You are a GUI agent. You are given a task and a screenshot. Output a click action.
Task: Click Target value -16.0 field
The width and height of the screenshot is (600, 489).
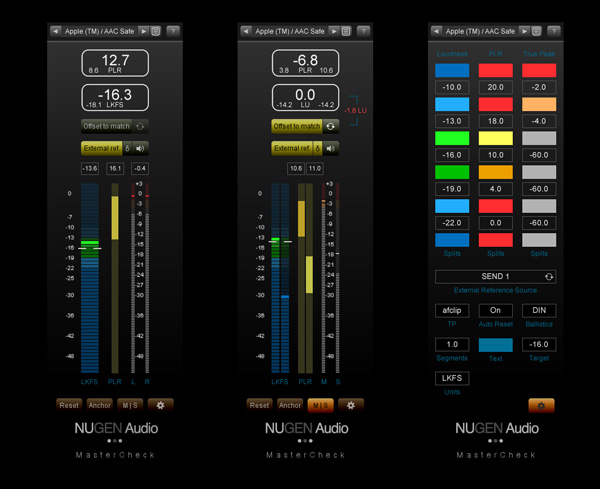tap(539, 344)
